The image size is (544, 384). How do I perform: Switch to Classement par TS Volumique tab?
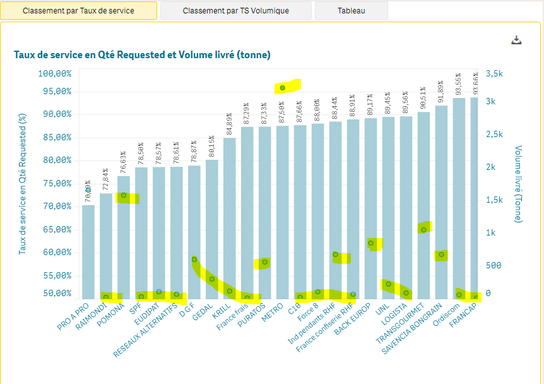pos(236,11)
